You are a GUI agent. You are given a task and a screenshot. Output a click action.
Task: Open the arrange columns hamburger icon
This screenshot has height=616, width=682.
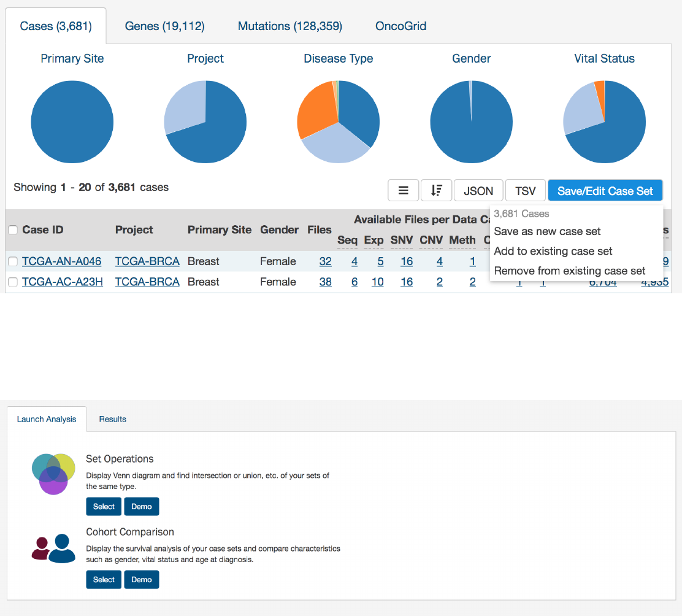pos(403,191)
